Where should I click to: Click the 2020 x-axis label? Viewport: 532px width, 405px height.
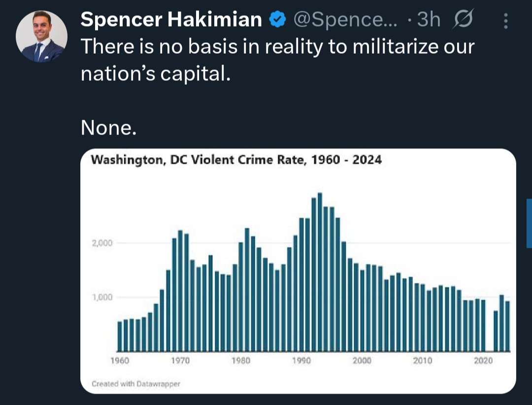click(x=483, y=361)
